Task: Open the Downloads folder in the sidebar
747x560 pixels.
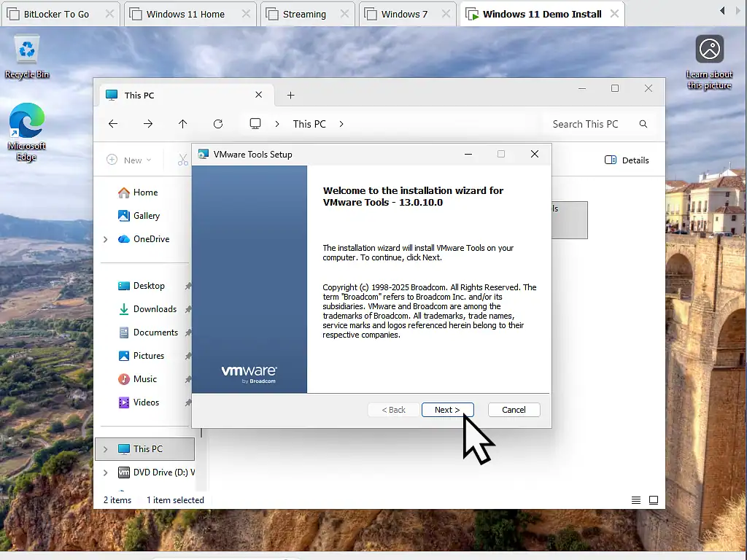Action: [153, 308]
